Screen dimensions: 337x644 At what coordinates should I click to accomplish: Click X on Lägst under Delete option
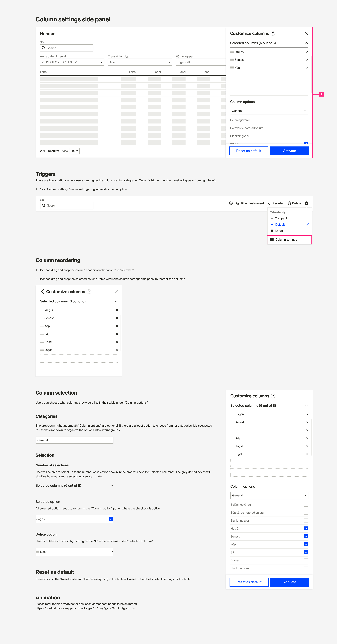coord(112,552)
